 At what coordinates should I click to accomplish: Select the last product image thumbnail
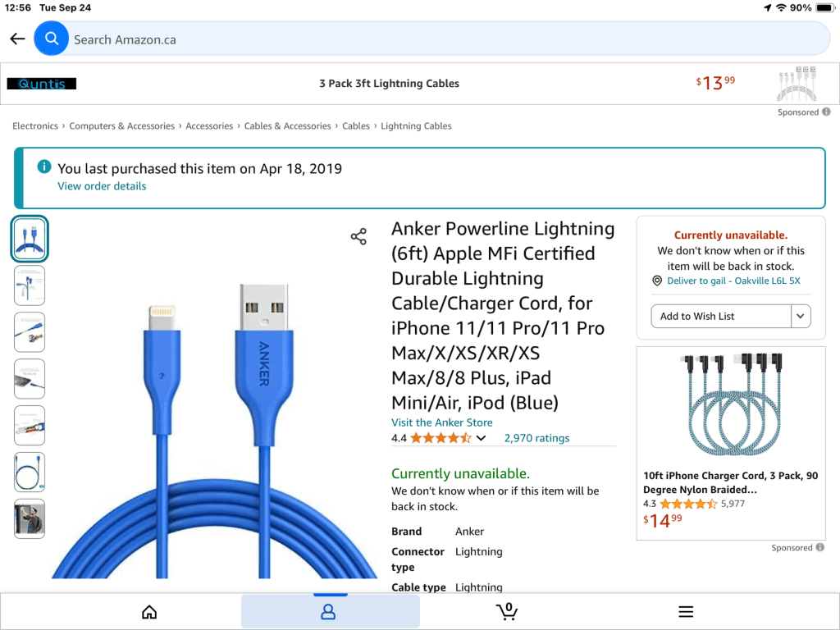coord(30,518)
